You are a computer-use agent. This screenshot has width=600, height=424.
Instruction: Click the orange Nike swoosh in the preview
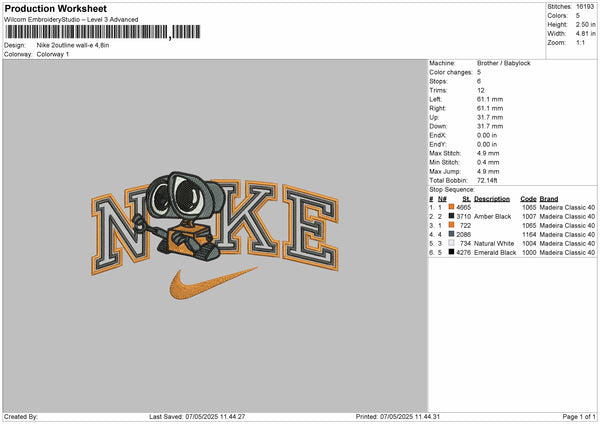click(x=213, y=283)
